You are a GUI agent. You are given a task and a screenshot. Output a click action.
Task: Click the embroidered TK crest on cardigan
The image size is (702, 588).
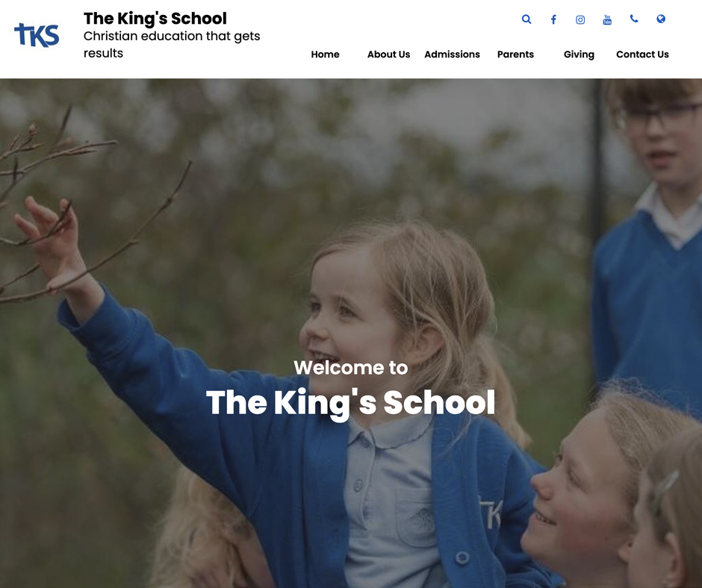(x=491, y=513)
